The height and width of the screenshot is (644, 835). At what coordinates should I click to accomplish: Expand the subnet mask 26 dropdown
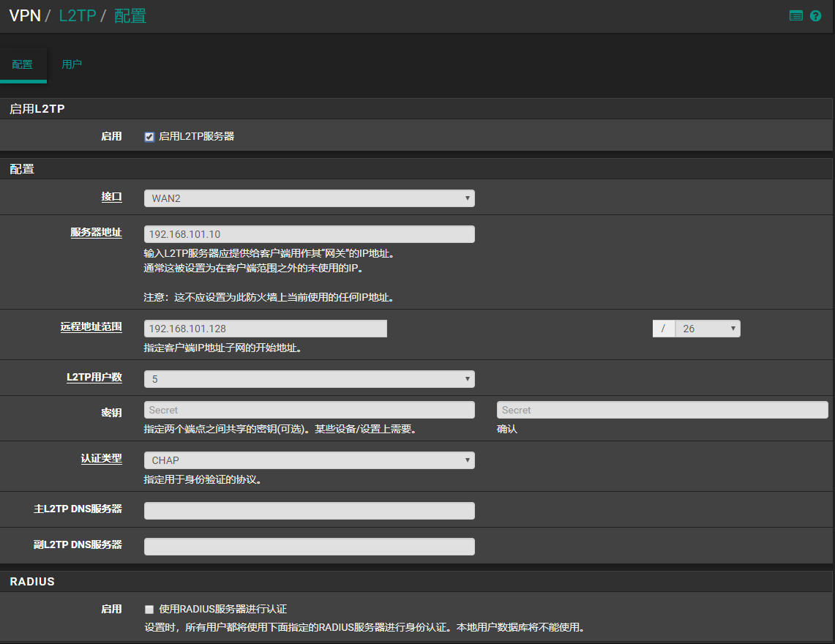tap(707, 329)
